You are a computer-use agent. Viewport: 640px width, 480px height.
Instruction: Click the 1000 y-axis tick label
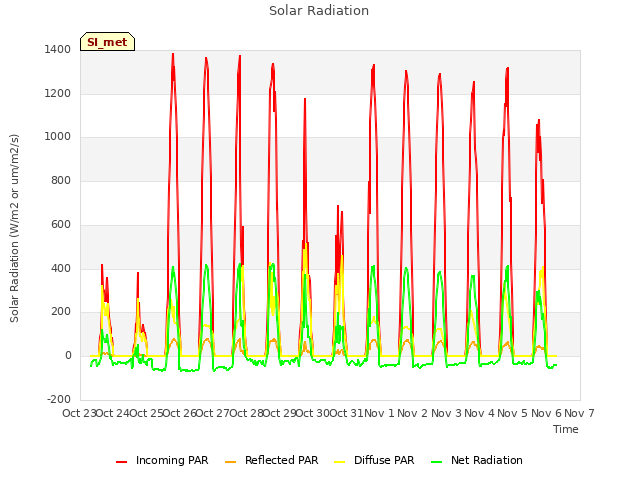click(58, 137)
